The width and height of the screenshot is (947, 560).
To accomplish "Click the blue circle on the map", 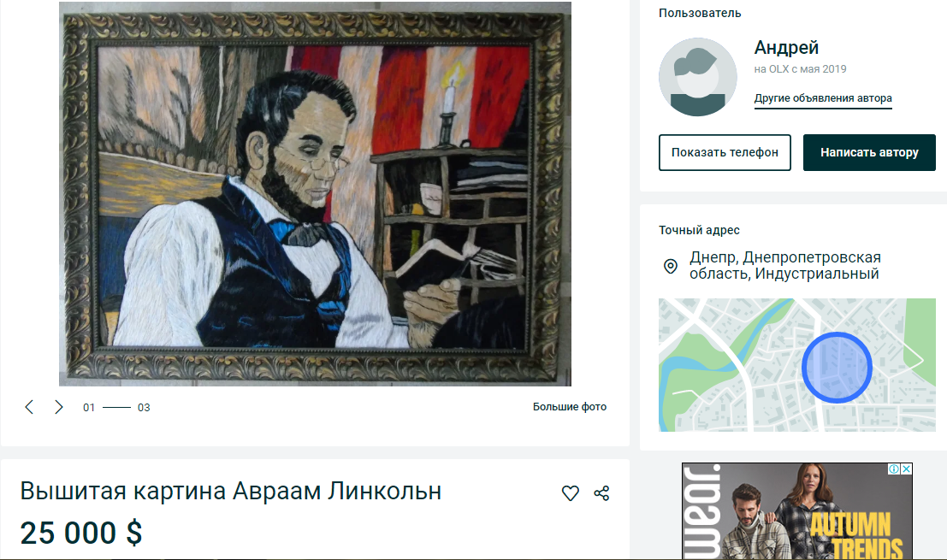I will (x=838, y=368).
